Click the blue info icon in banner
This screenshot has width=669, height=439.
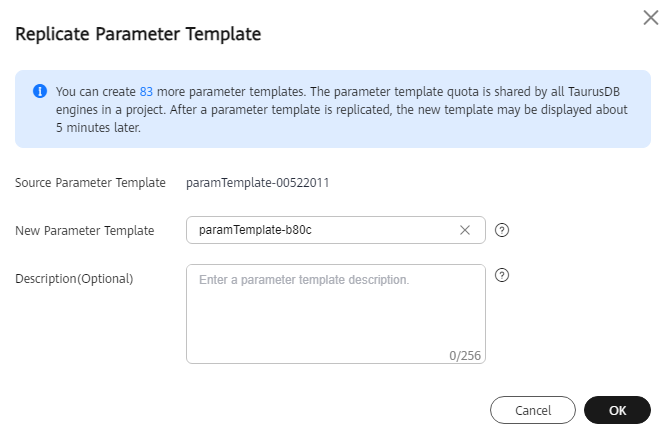tap(40, 91)
